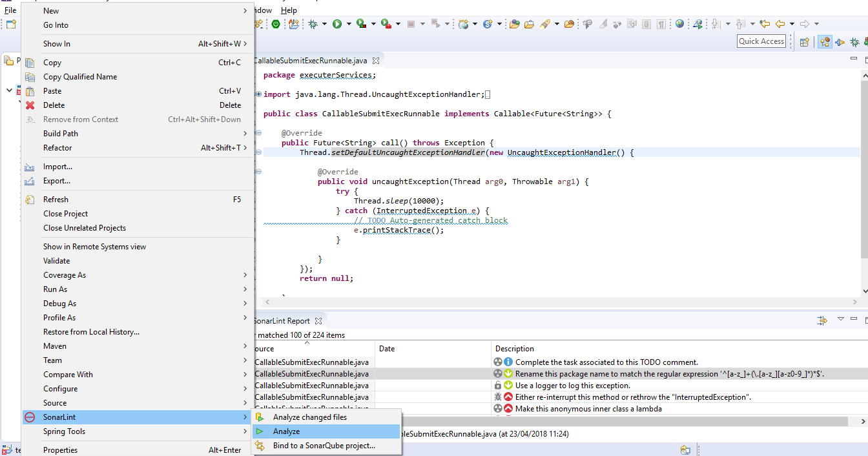Image resolution: width=868 pixels, height=456 pixels.
Task: Choose Refresh from the context menu
Action: tap(138, 200)
